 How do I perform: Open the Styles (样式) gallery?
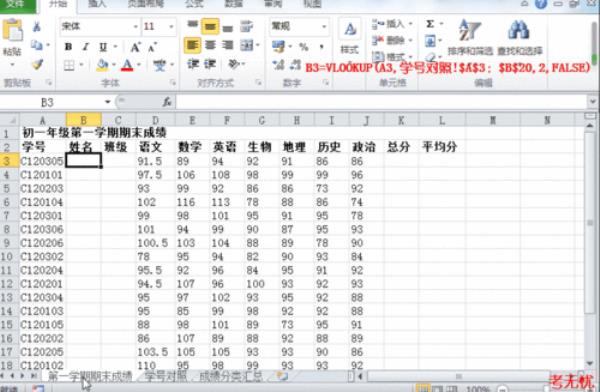pyautogui.click(x=350, y=38)
